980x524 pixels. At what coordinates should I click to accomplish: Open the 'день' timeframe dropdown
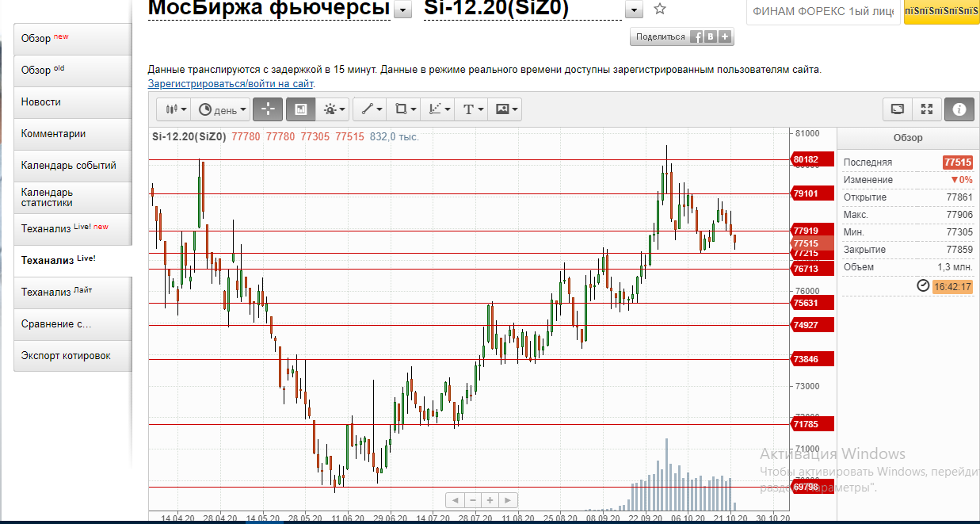(x=221, y=109)
